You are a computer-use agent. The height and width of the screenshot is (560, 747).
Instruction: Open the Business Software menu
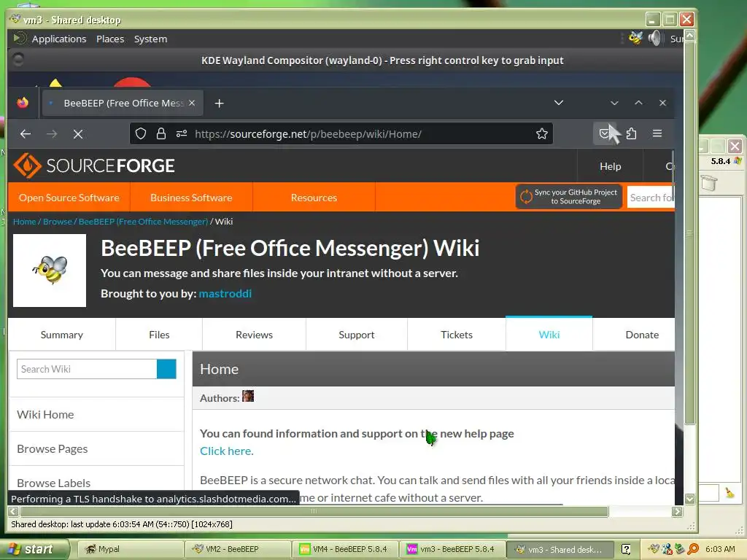coord(191,198)
